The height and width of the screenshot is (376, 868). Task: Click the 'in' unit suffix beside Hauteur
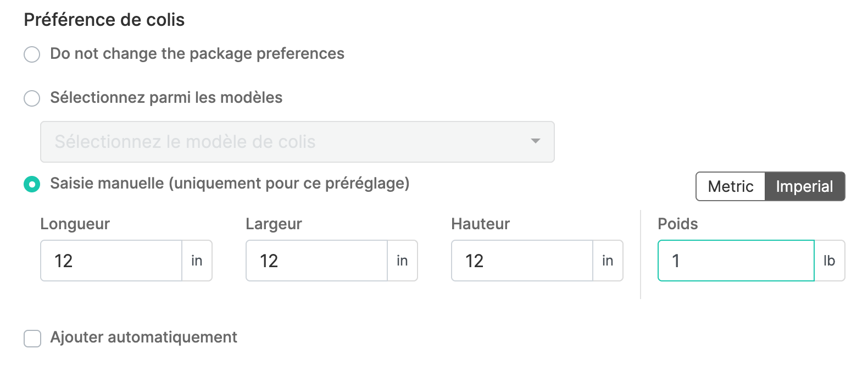click(x=608, y=261)
